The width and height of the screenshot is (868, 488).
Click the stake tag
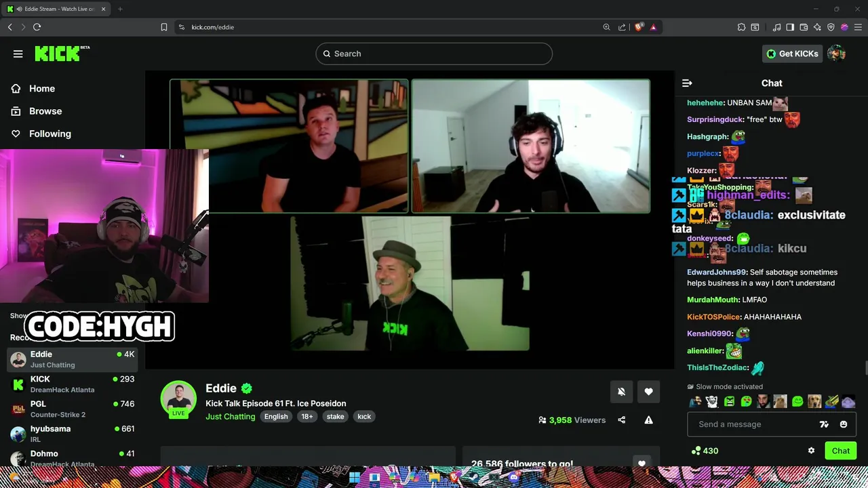coord(335,417)
